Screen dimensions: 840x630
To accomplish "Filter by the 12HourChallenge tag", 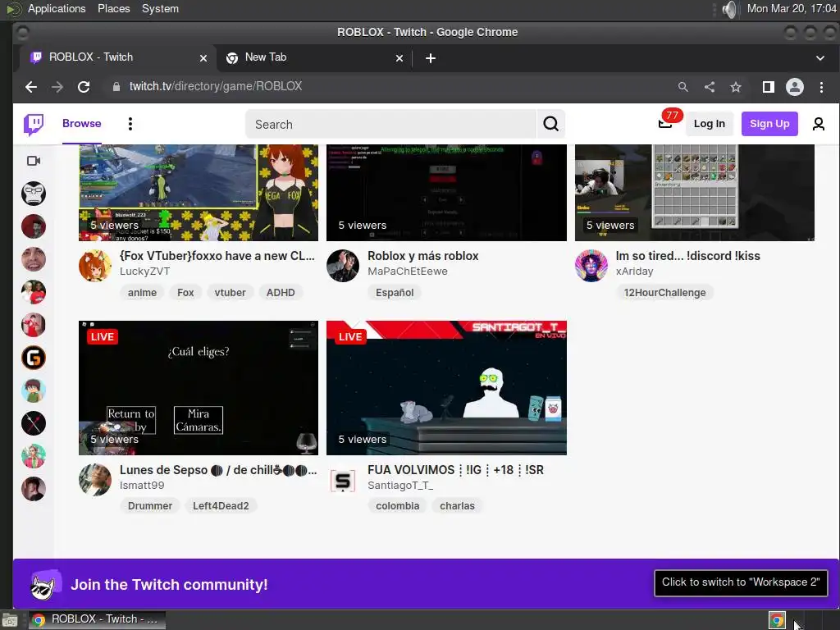I will coord(664,293).
